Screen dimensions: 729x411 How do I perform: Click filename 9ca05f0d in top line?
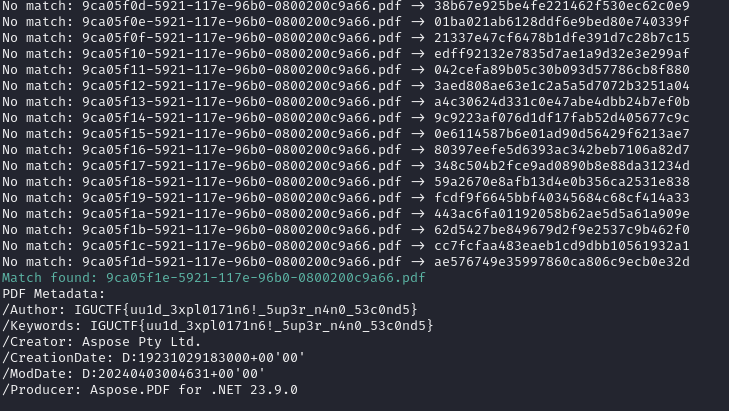point(242,6)
